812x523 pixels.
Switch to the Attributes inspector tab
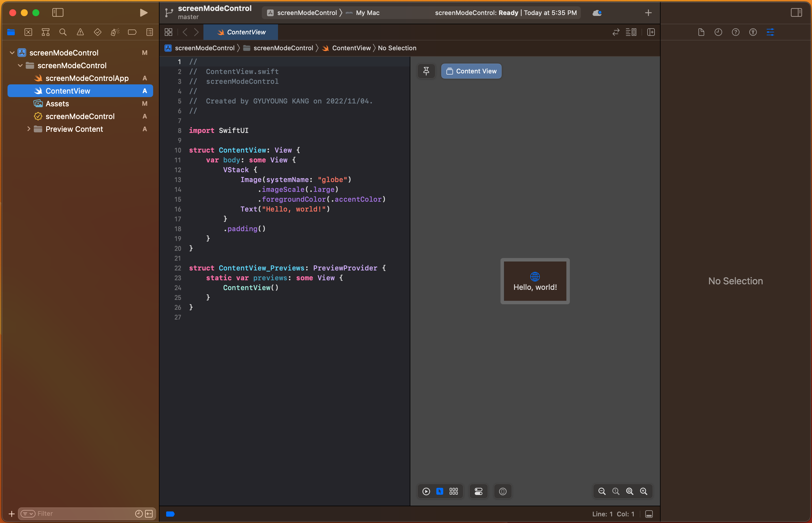click(770, 32)
